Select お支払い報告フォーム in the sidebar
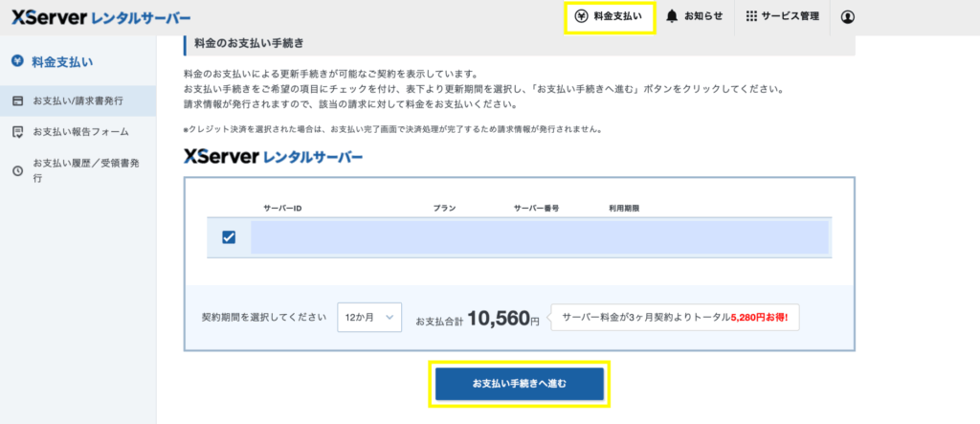Image resolution: width=980 pixels, height=424 pixels. 80,131
